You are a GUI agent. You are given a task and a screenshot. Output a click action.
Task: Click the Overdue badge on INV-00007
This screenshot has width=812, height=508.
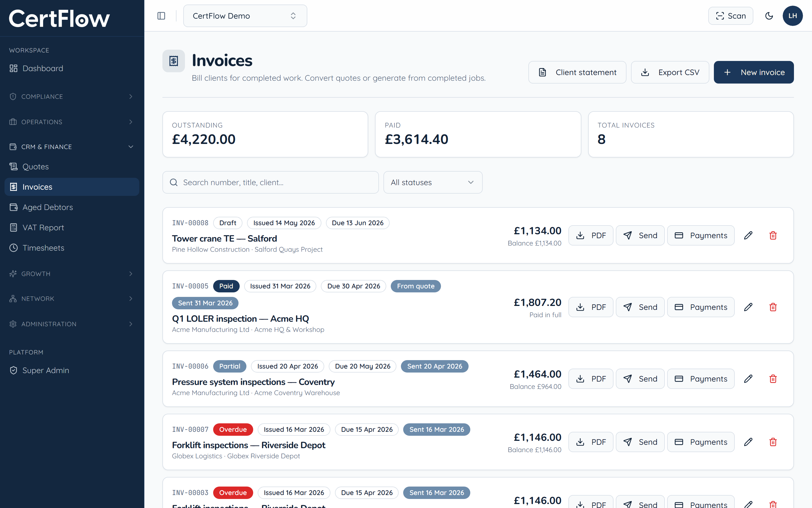[233, 429]
